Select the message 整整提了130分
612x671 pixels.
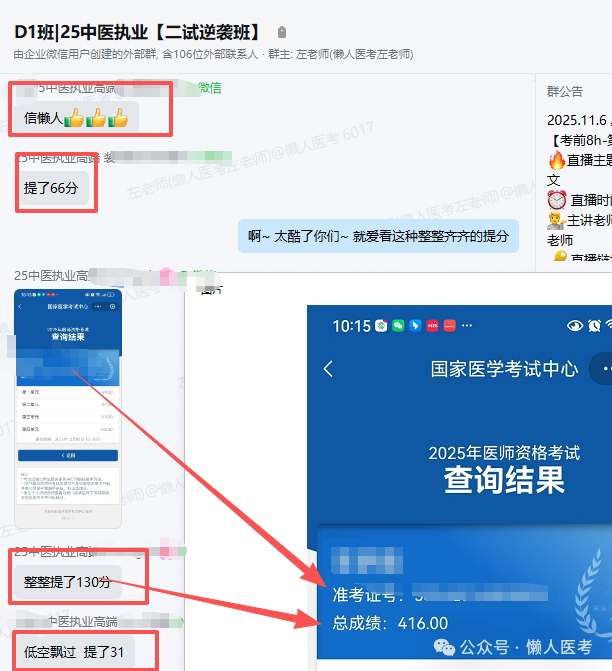pos(68,582)
